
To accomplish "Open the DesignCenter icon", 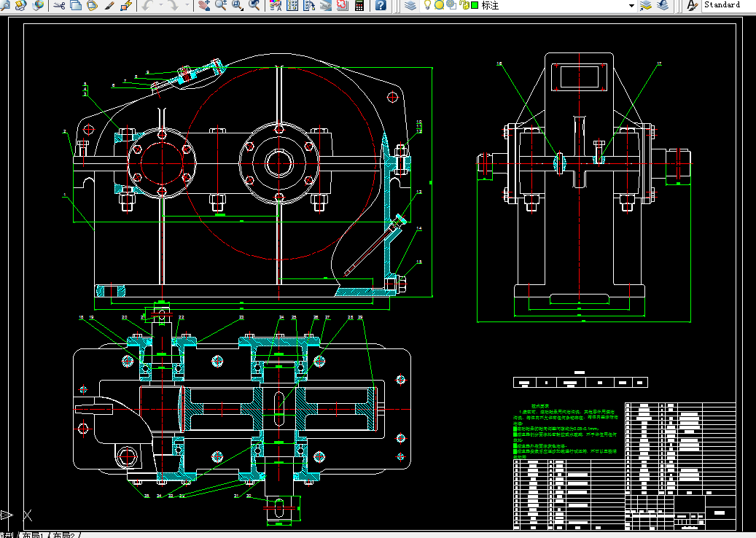I will click(x=292, y=5).
